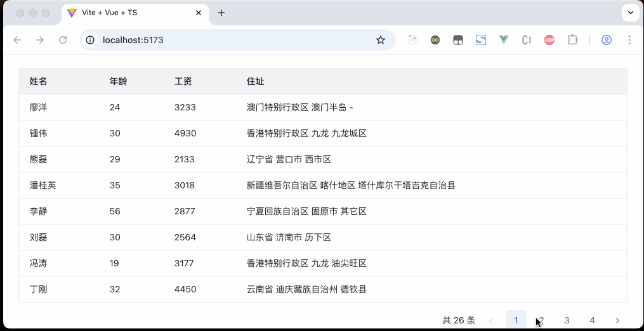Click the 年龄 column header
The width and height of the screenshot is (644, 331).
click(118, 81)
